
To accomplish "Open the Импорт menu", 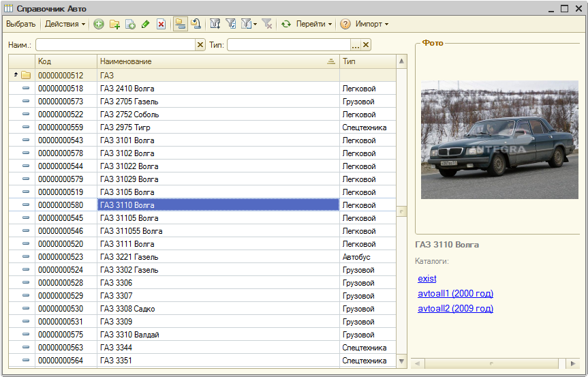I will point(371,24).
